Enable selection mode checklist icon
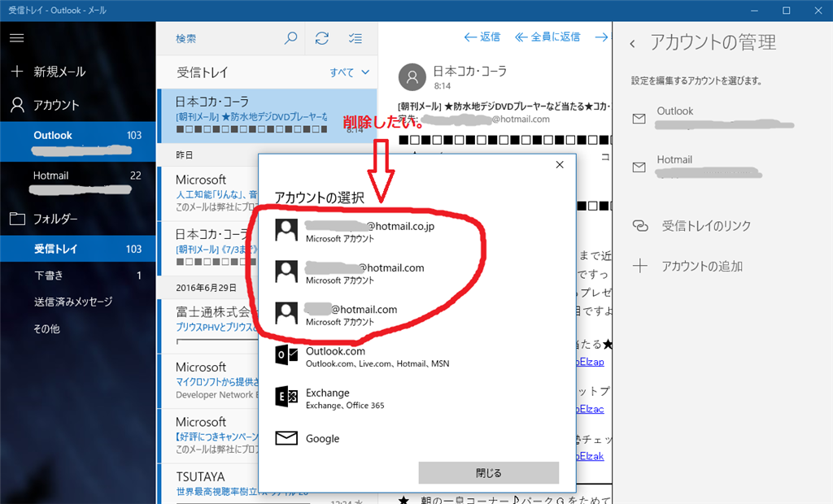The width and height of the screenshot is (833, 504). pyautogui.click(x=355, y=38)
